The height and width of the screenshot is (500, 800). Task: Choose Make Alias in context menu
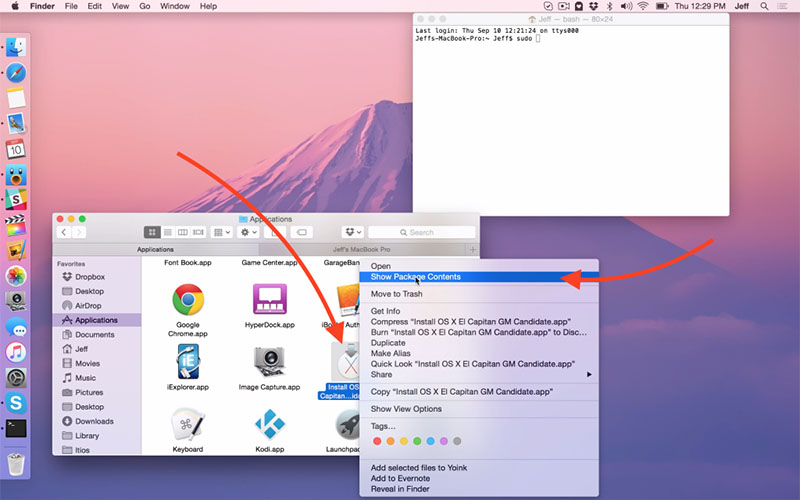[x=479, y=354]
